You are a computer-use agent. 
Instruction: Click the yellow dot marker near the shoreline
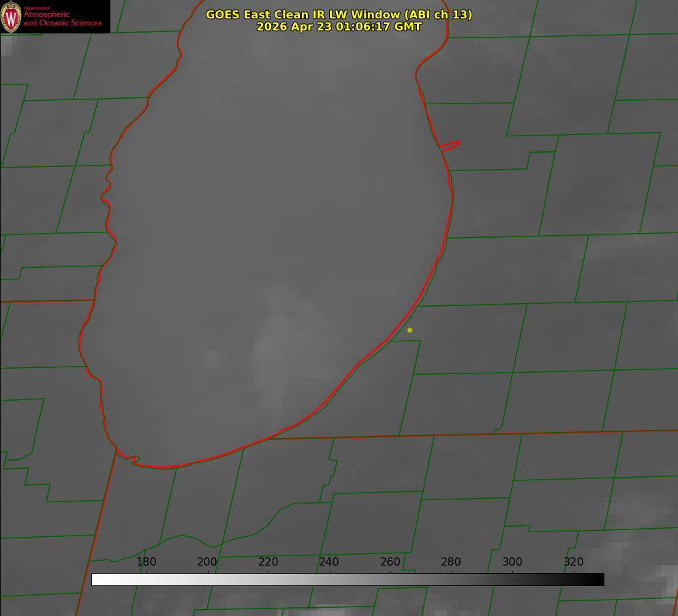coord(410,330)
